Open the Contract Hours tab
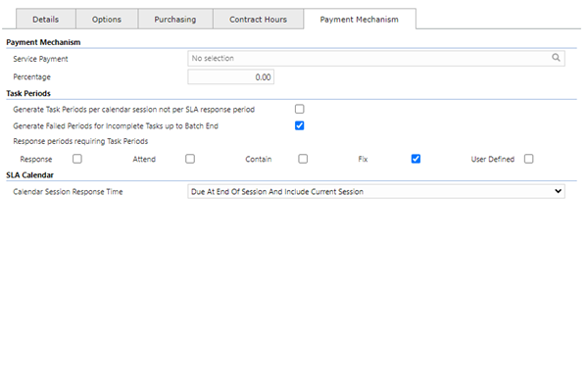Image resolution: width=588 pixels, height=388 pixels. (259, 20)
